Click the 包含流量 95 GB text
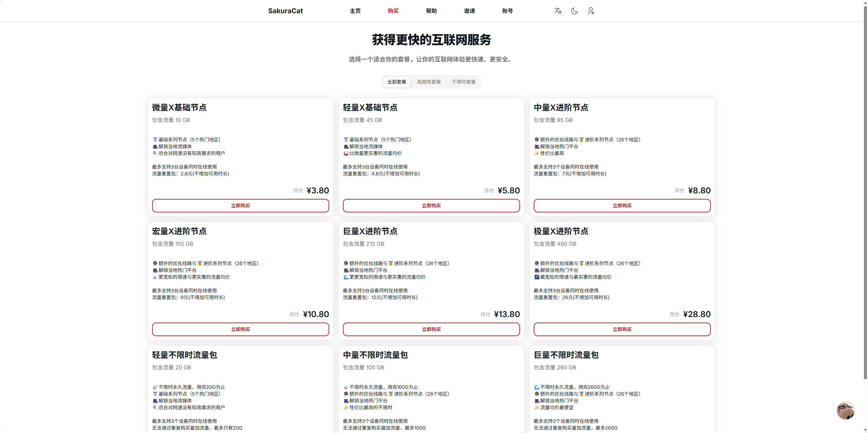 [x=553, y=120]
